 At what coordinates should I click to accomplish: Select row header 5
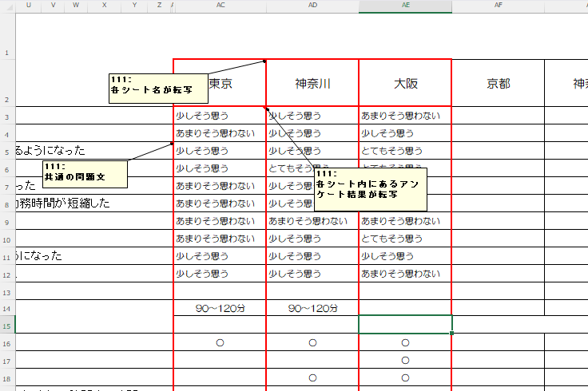coord(7,151)
